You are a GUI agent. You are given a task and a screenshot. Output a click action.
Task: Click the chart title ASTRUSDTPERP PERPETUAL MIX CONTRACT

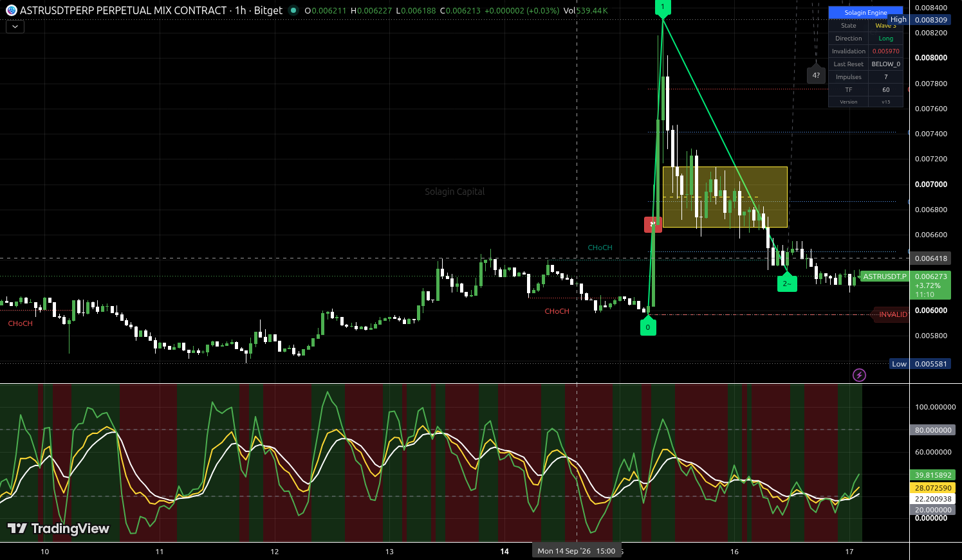point(124,10)
